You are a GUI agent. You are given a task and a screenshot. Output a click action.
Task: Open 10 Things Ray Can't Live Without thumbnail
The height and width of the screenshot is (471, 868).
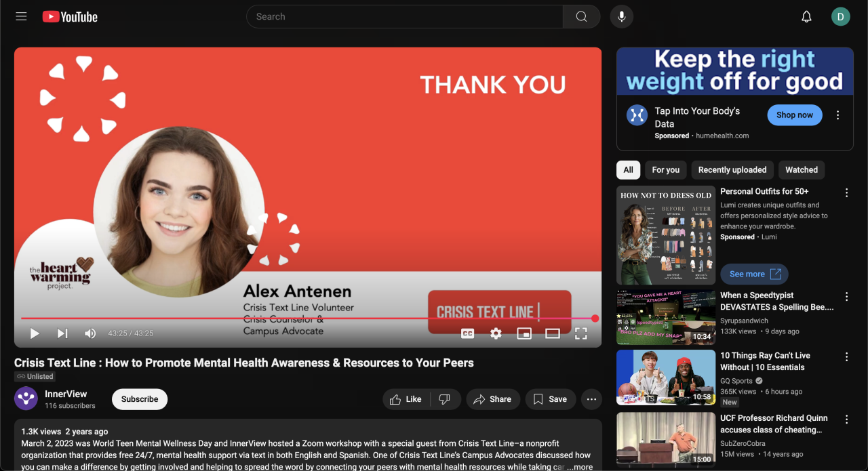666,377
